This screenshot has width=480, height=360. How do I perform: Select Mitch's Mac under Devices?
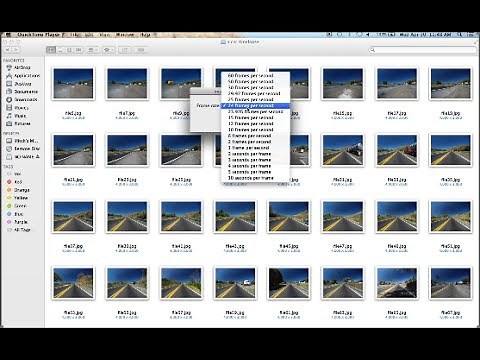(22, 141)
